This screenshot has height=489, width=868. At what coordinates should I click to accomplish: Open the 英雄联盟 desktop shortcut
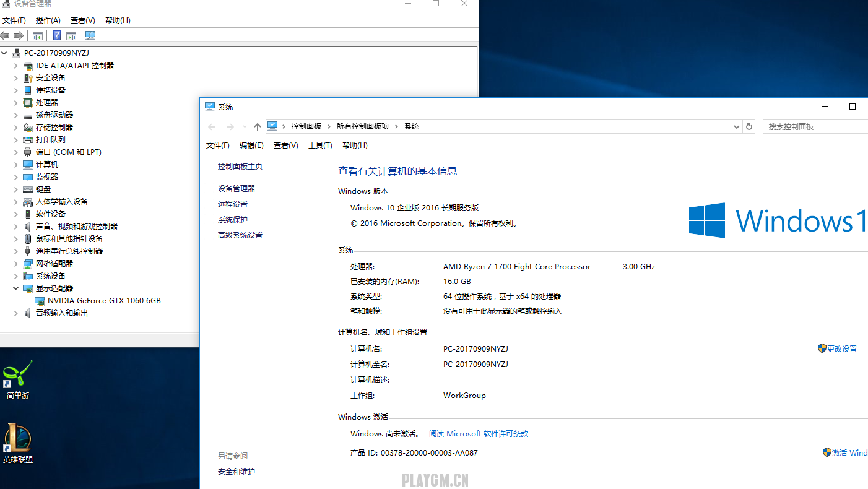(18, 444)
